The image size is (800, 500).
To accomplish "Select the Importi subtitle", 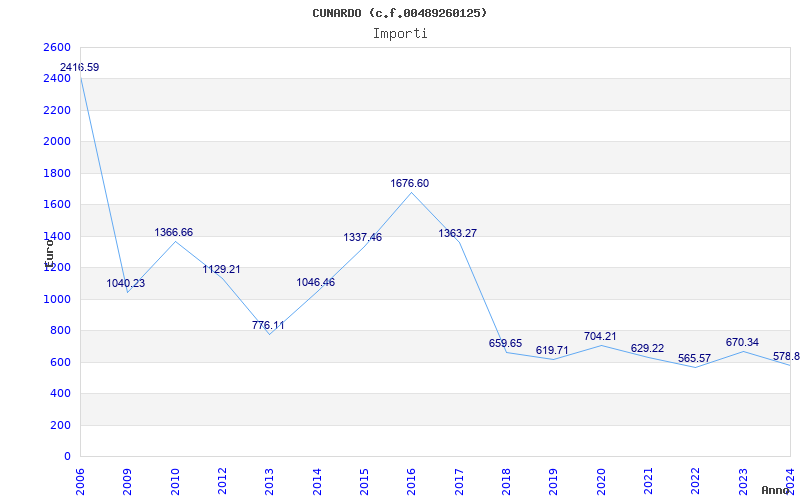I will click(400, 34).
